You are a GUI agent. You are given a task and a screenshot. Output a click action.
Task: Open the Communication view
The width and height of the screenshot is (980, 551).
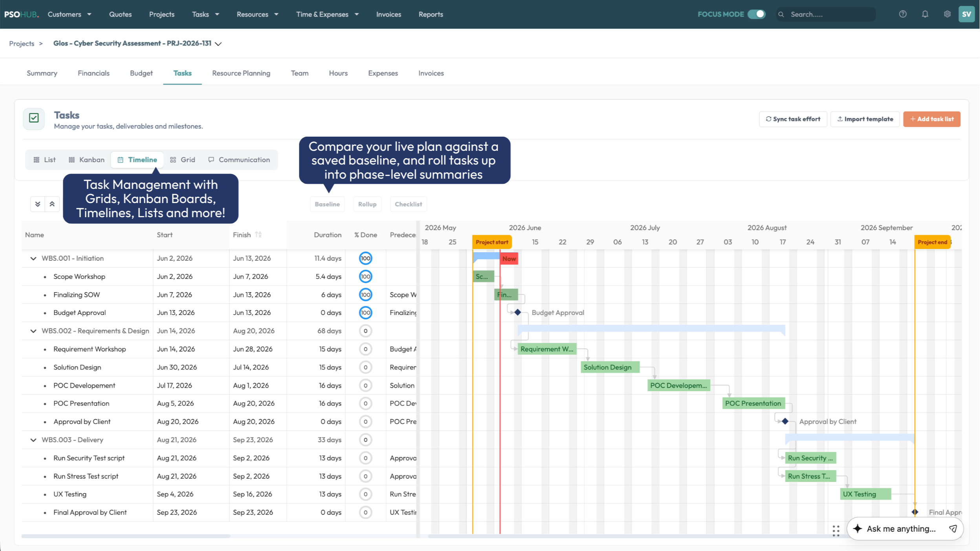(239, 159)
